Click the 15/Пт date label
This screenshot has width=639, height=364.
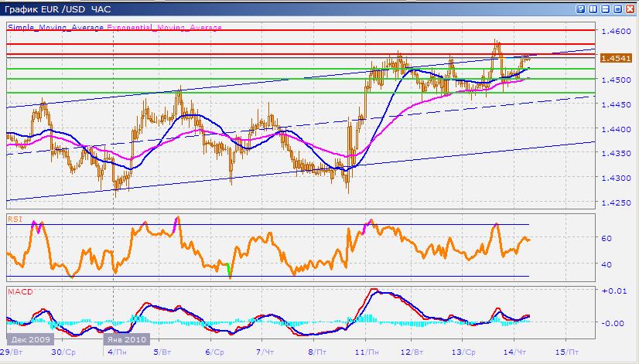click(566, 352)
